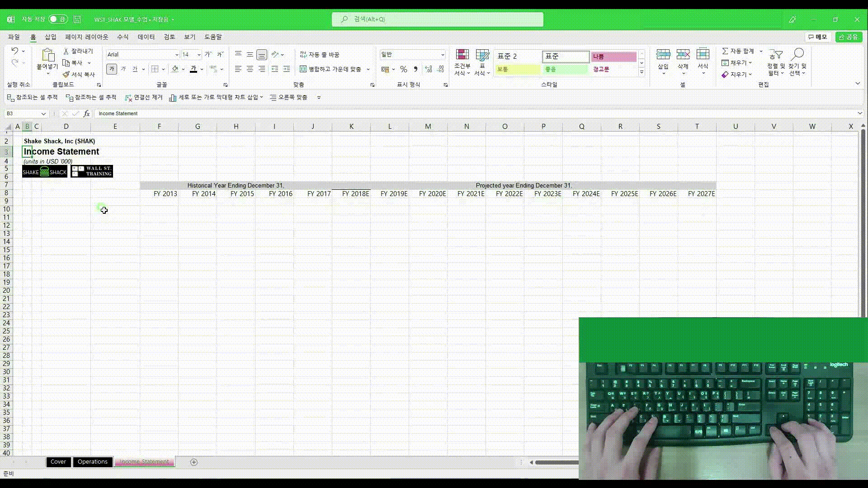This screenshot has width=868, height=488.
Task: Expand the Merge & Center dropdown arrow
Action: [368, 69]
